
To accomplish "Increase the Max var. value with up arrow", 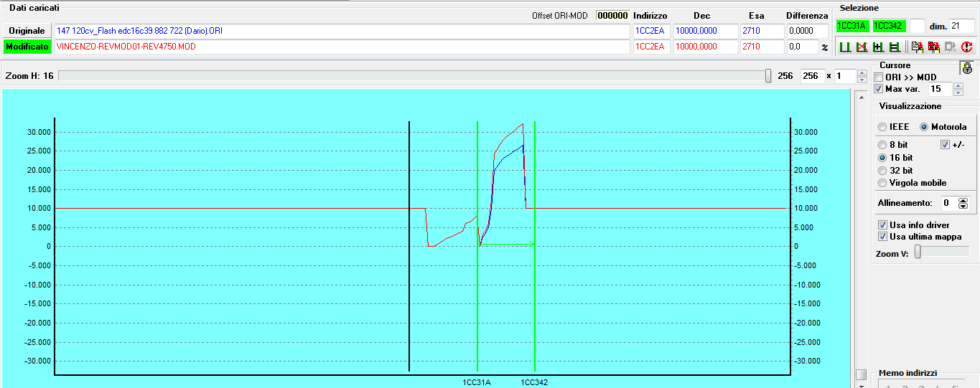I will click(x=958, y=86).
